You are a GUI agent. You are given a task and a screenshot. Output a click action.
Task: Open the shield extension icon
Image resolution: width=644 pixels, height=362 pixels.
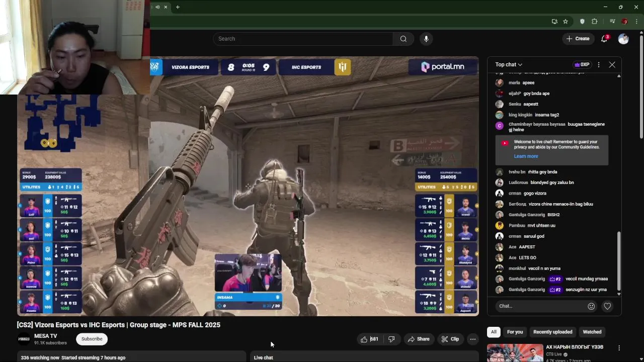583,22
